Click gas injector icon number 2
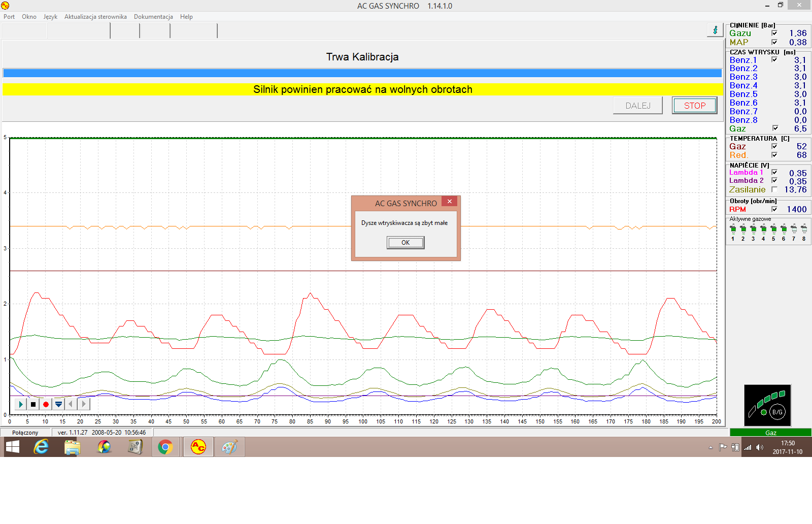 click(x=743, y=229)
